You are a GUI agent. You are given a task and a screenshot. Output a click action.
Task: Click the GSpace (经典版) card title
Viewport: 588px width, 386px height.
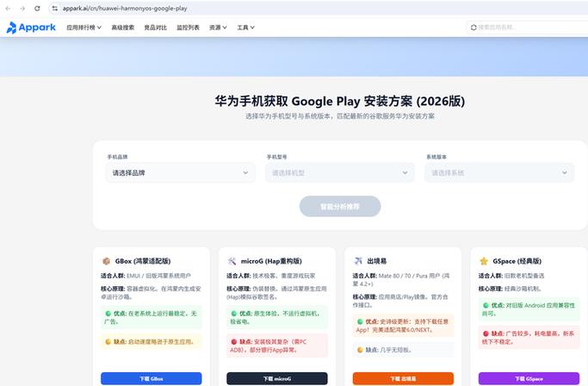click(517, 261)
